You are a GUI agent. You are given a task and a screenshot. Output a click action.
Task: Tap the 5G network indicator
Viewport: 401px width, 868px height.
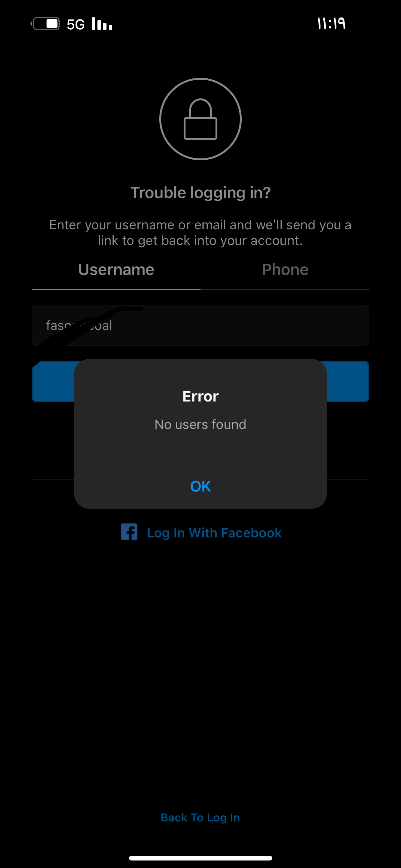pos(76,24)
